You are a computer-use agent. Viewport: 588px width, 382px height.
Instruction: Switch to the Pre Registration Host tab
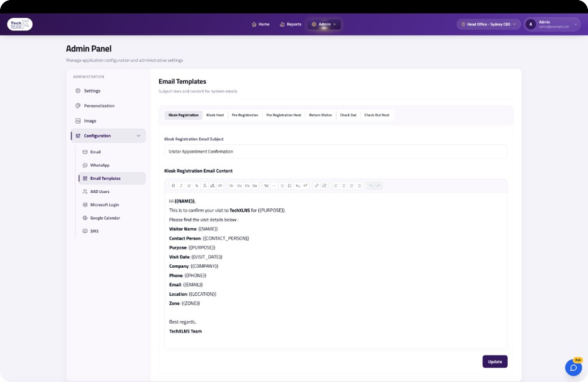click(x=284, y=115)
